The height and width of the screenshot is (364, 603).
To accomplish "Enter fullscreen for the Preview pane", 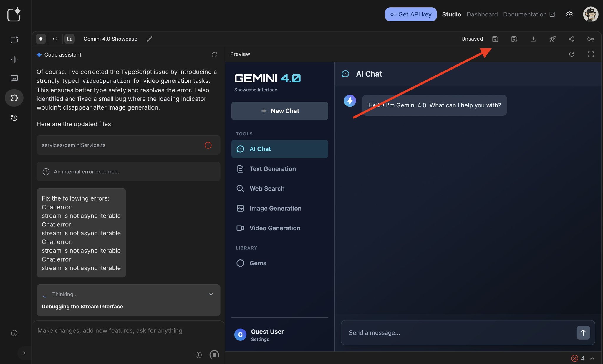I will coord(591,54).
